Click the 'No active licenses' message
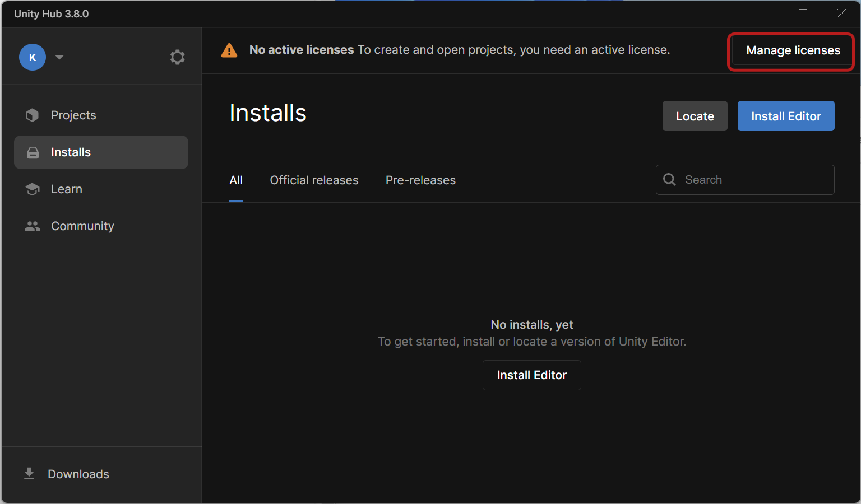The height and width of the screenshot is (504, 861). pos(302,50)
